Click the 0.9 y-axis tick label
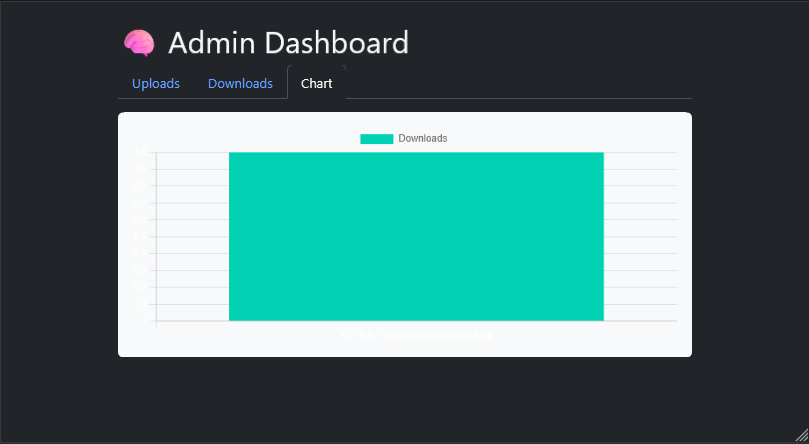Viewport: 809px width, 444px height. pos(141,169)
